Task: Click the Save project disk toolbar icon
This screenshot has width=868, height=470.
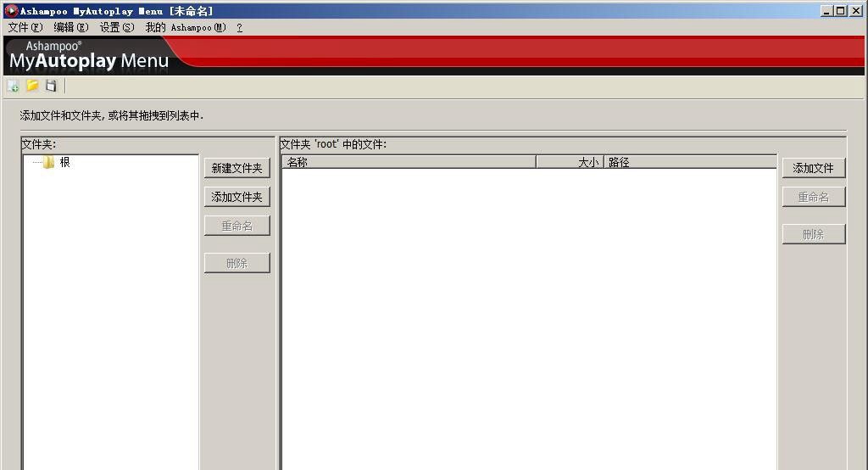Action: coord(51,86)
